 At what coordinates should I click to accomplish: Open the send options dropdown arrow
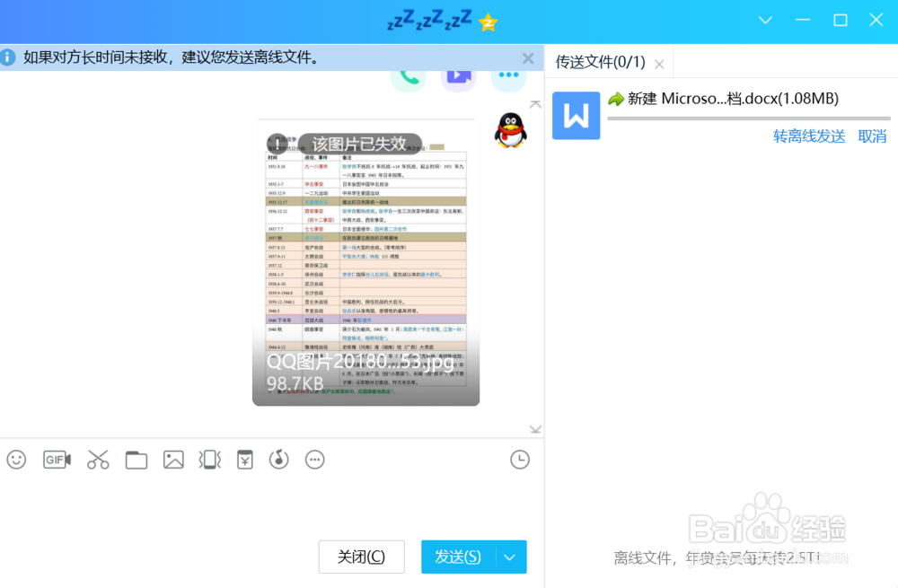click(510, 557)
